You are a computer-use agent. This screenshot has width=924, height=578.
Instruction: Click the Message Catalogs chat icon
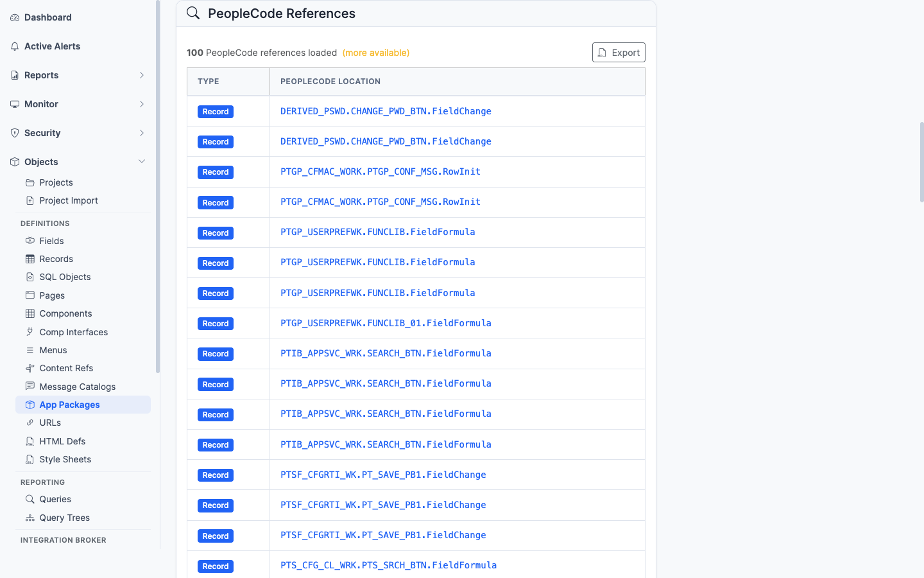30,387
